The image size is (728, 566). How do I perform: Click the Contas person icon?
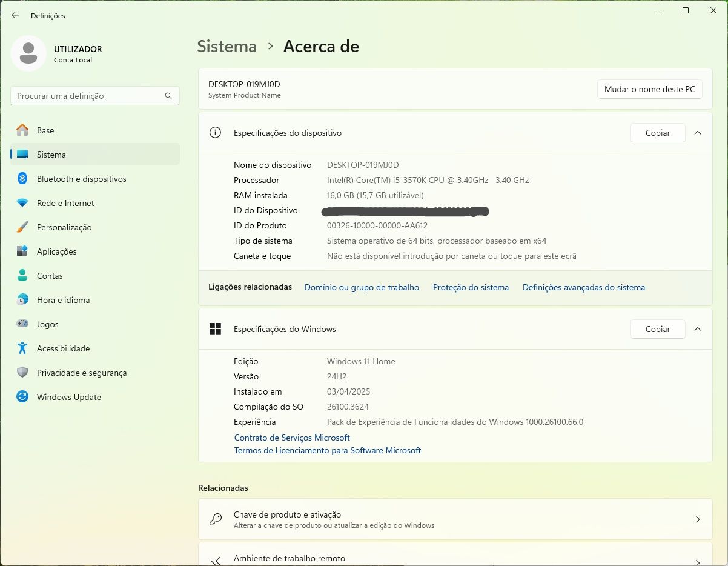click(x=22, y=276)
